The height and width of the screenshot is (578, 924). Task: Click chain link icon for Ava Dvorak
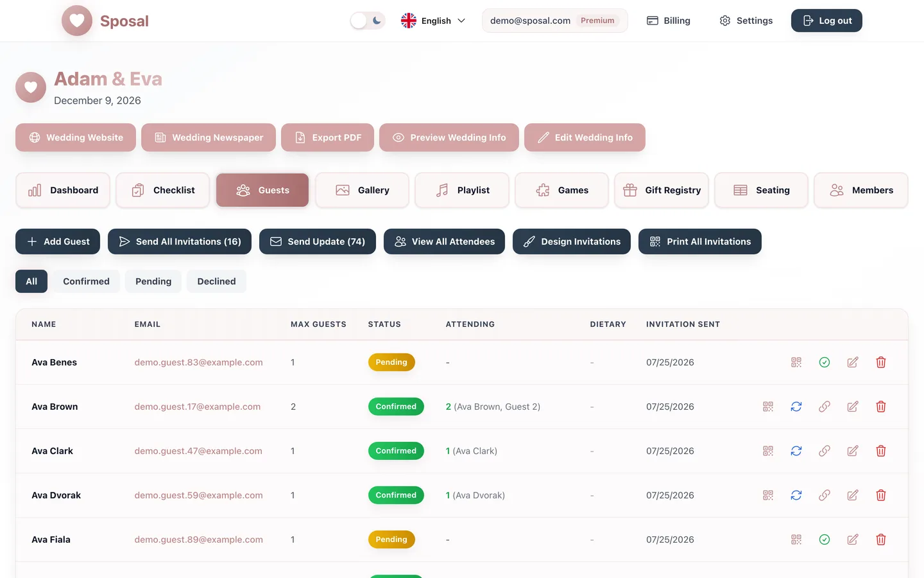[825, 495]
